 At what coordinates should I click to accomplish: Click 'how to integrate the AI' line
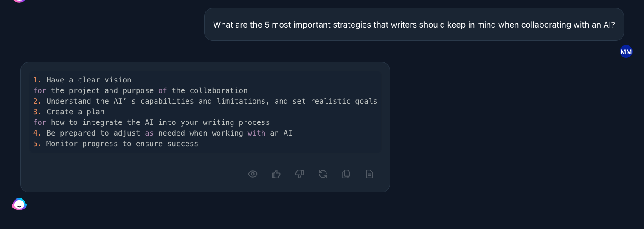point(152,122)
